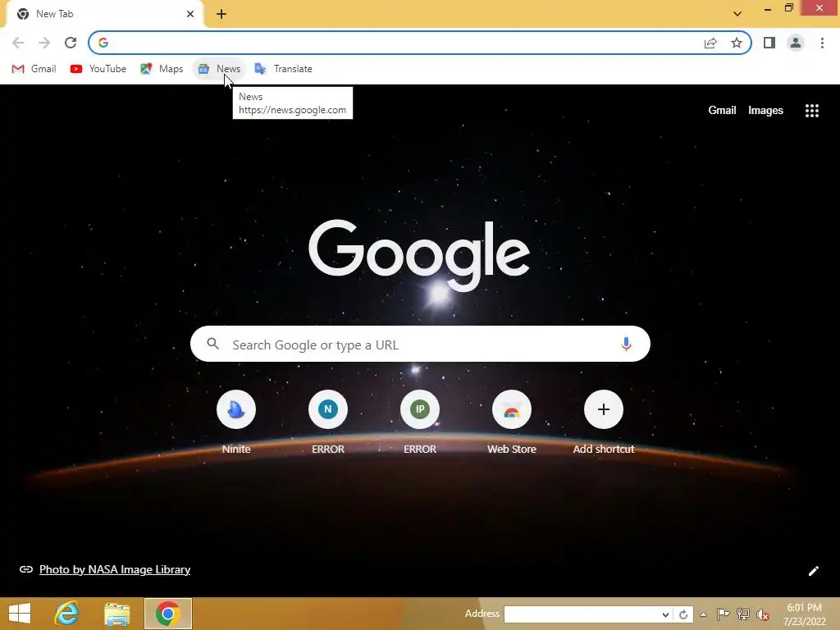Open Chrome's three-dot menu

[822, 43]
